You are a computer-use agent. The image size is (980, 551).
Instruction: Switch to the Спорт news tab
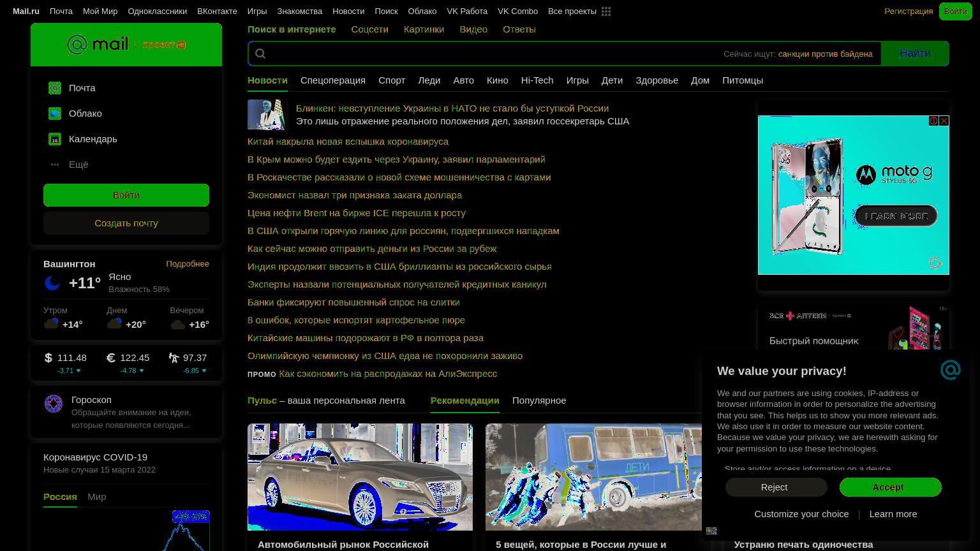point(392,80)
